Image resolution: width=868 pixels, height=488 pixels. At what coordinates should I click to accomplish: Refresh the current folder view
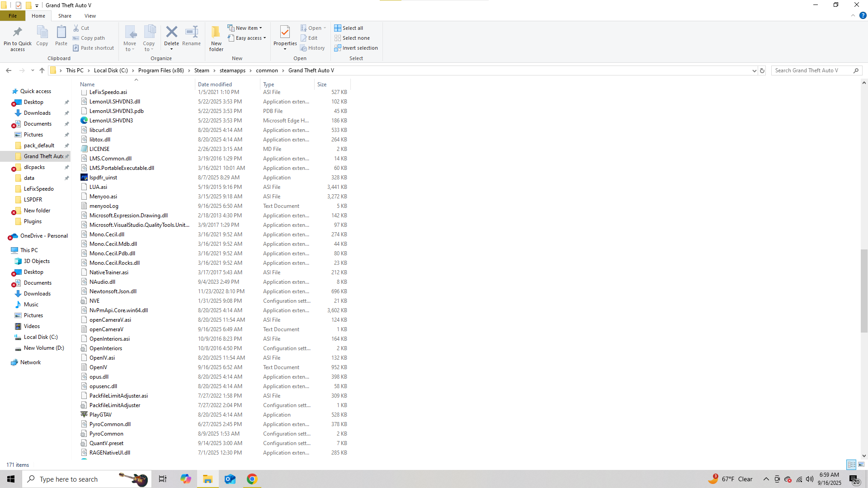(762, 70)
